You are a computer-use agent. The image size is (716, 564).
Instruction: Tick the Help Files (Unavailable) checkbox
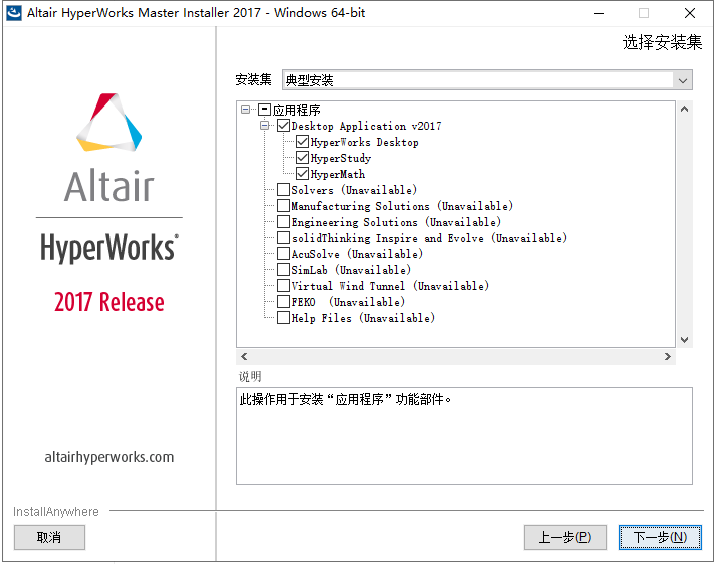[x=284, y=317]
